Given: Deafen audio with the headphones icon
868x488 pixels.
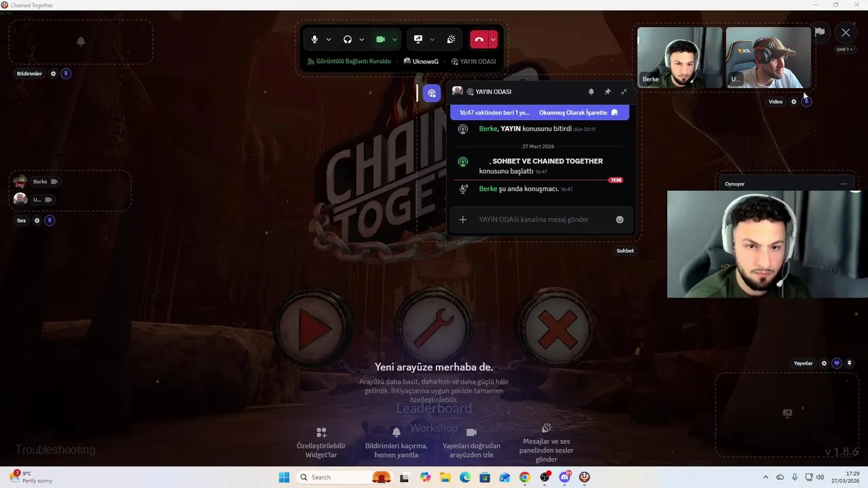Looking at the screenshot, I should click(347, 39).
